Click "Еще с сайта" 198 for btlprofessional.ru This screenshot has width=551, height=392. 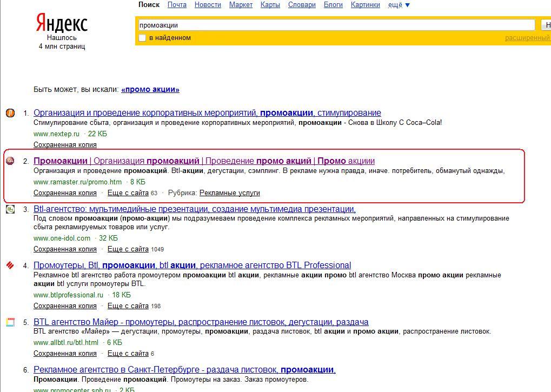click(x=128, y=306)
